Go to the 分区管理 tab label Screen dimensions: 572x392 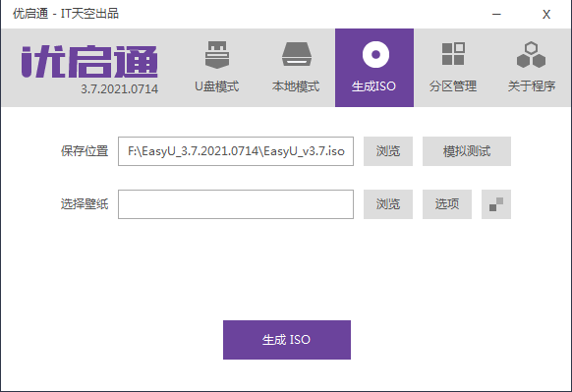click(453, 86)
